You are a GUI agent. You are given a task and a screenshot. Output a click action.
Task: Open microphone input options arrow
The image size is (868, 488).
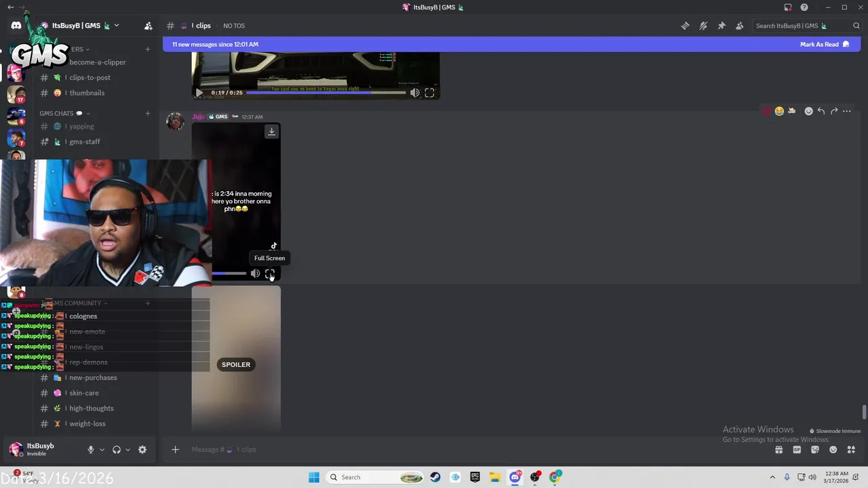pyautogui.click(x=102, y=449)
